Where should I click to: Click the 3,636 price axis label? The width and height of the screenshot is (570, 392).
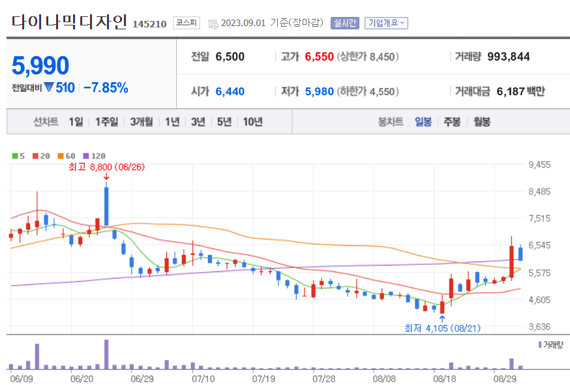(x=539, y=327)
